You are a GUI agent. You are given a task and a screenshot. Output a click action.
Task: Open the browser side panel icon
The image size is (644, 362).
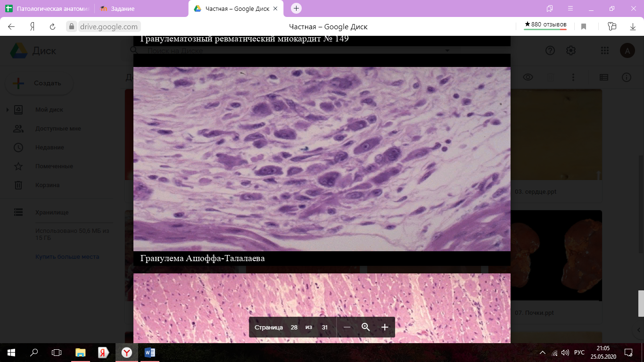point(549,8)
